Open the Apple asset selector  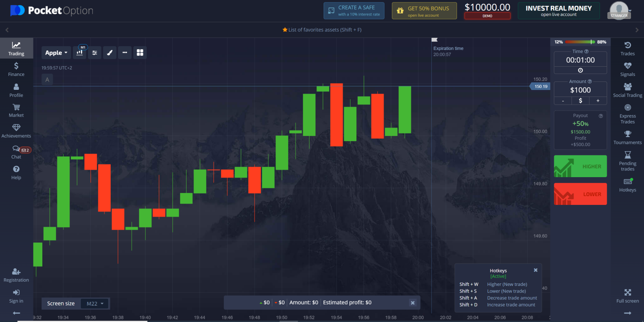click(56, 52)
